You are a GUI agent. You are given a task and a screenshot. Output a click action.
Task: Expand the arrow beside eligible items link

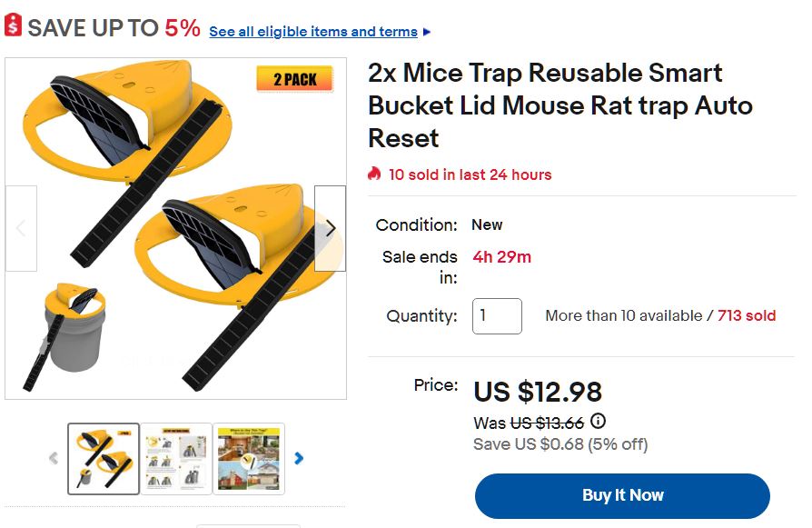428,32
